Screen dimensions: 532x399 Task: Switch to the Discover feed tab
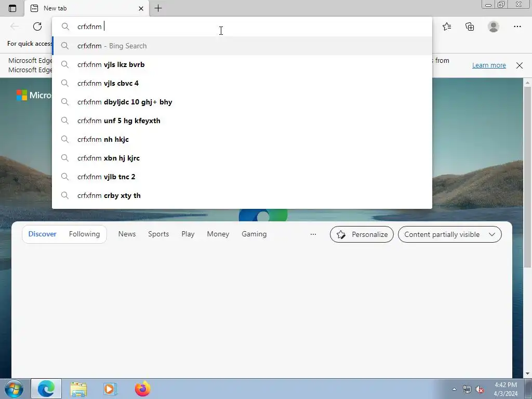point(43,234)
